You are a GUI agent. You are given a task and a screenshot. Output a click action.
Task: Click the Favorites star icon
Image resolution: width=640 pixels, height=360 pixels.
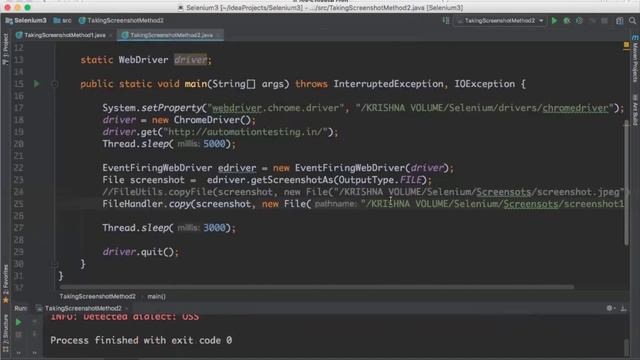pyautogui.click(x=5, y=300)
